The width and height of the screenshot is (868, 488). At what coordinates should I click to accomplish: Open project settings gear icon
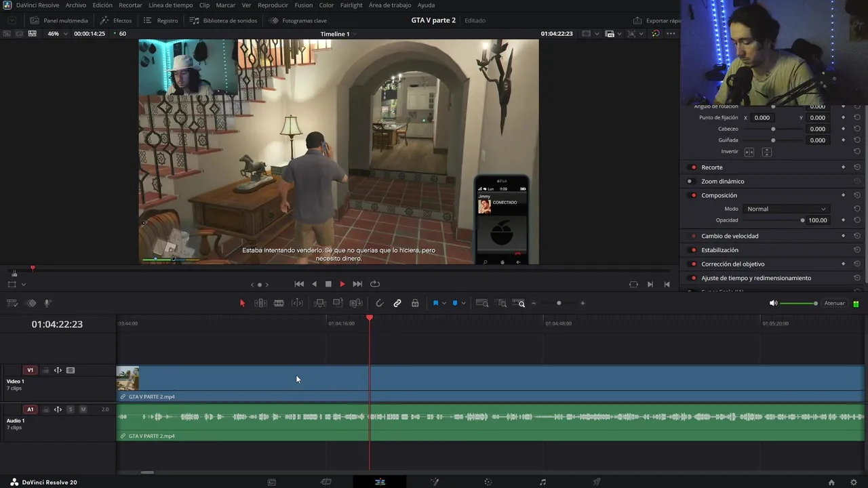click(x=854, y=483)
